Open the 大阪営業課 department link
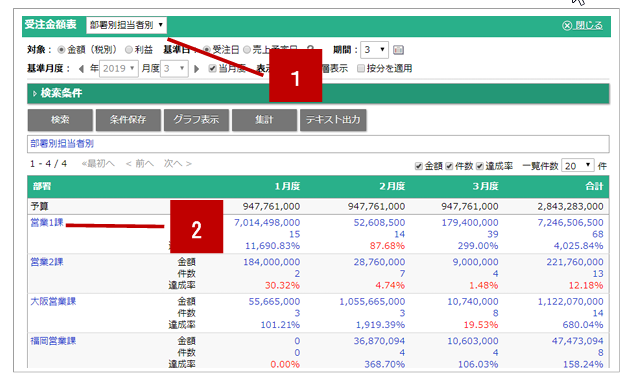Viewport: 640px width, 386px height. [x=53, y=302]
